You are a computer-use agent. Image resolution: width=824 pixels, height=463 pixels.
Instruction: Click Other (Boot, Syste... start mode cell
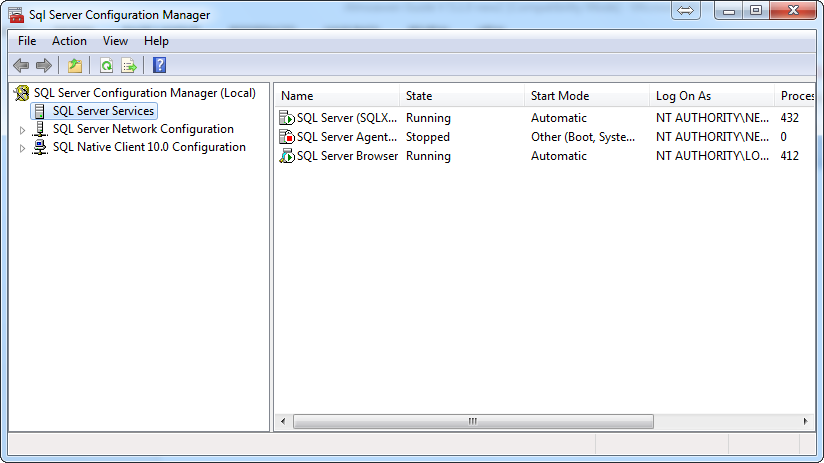click(x=583, y=137)
